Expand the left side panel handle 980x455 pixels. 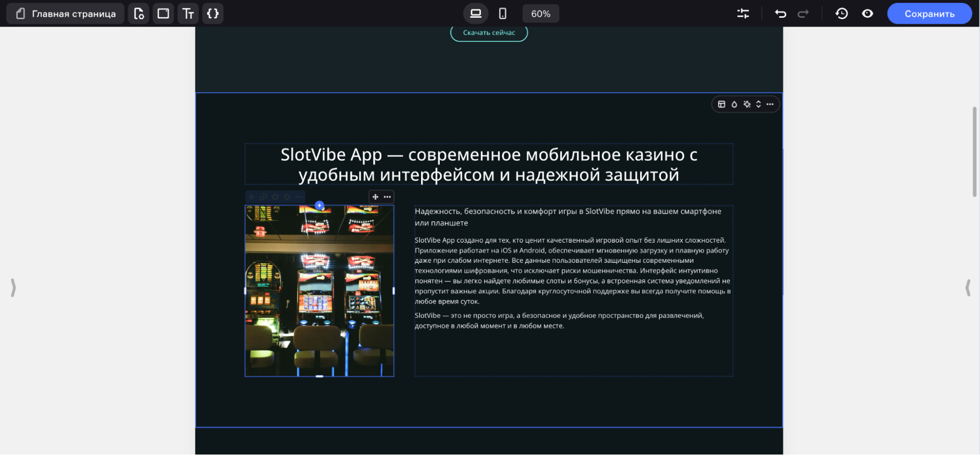(x=13, y=288)
